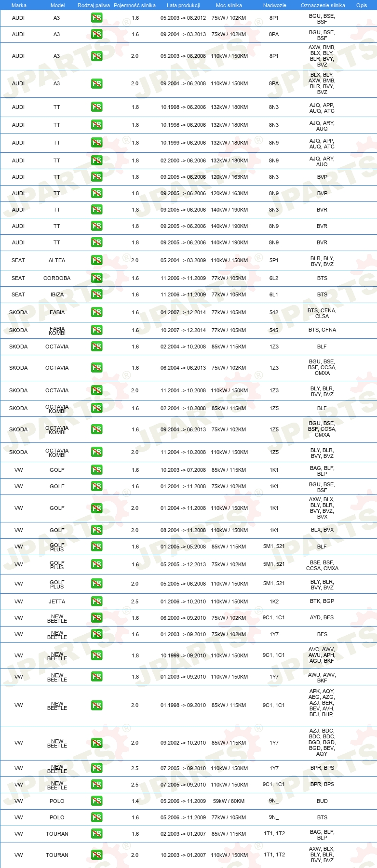
Task: Select the 5P1 body code cell
Action: 274,260
